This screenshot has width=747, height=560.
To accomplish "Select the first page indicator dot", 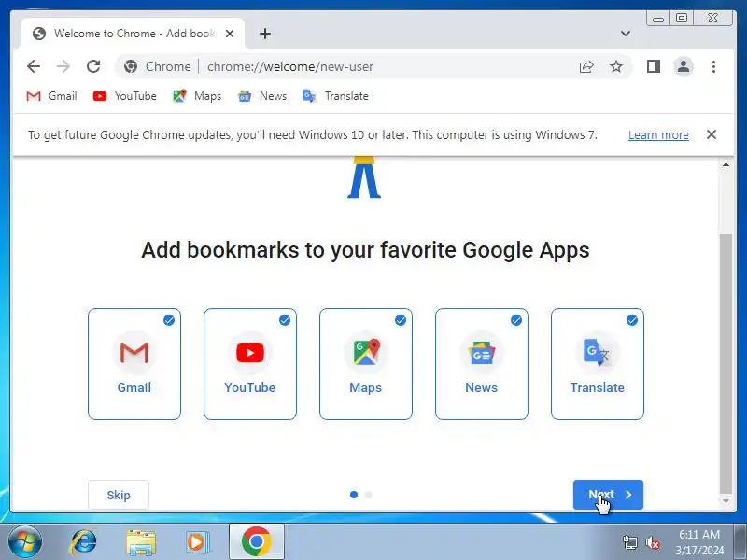I will point(354,495).
